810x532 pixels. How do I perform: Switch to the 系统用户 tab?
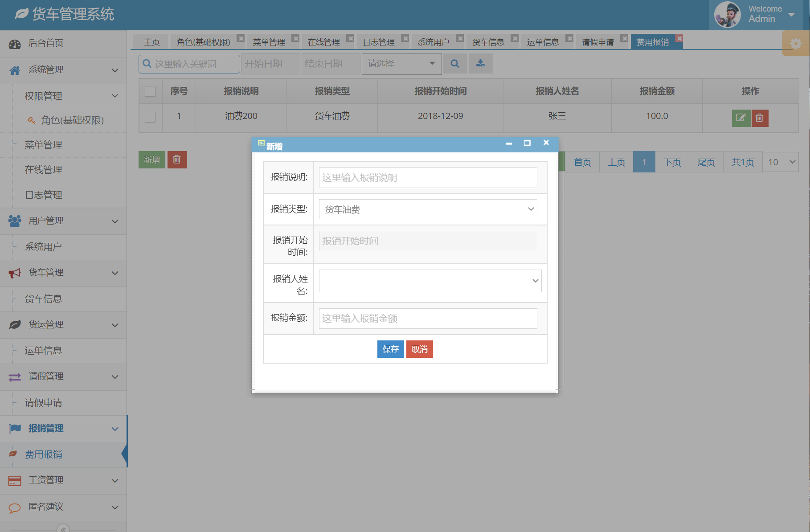click(x=434, y=41)
